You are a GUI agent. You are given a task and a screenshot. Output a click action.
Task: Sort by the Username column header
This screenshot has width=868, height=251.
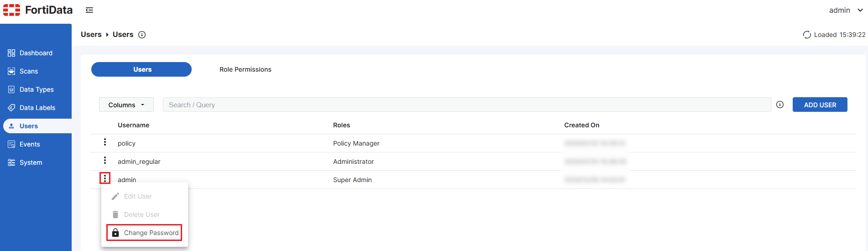point(133,125)
